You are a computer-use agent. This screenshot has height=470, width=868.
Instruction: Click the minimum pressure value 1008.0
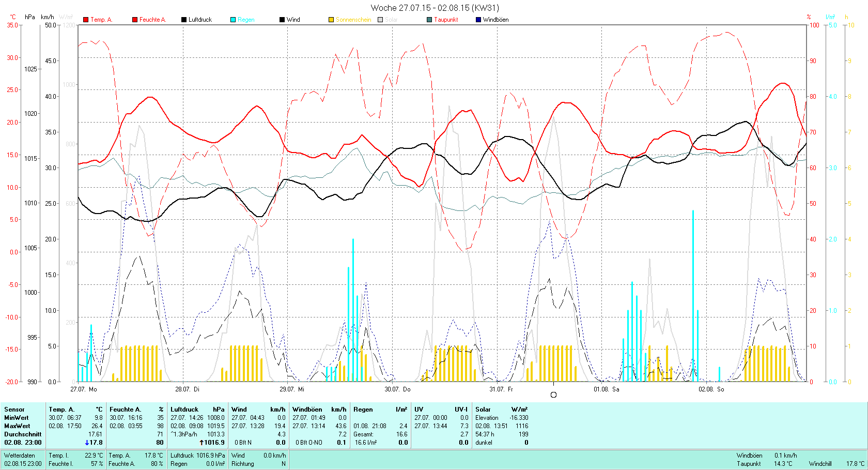point(216,418)
